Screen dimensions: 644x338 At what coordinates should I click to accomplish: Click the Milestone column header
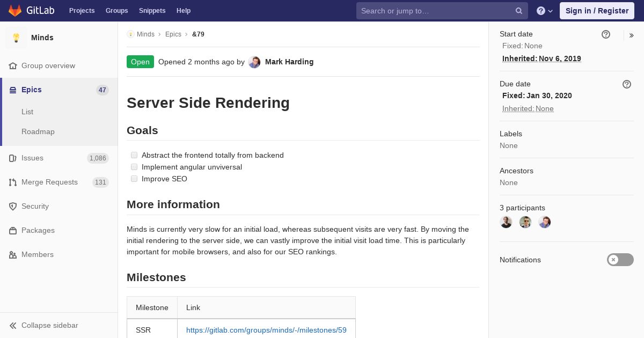(152, 307)
